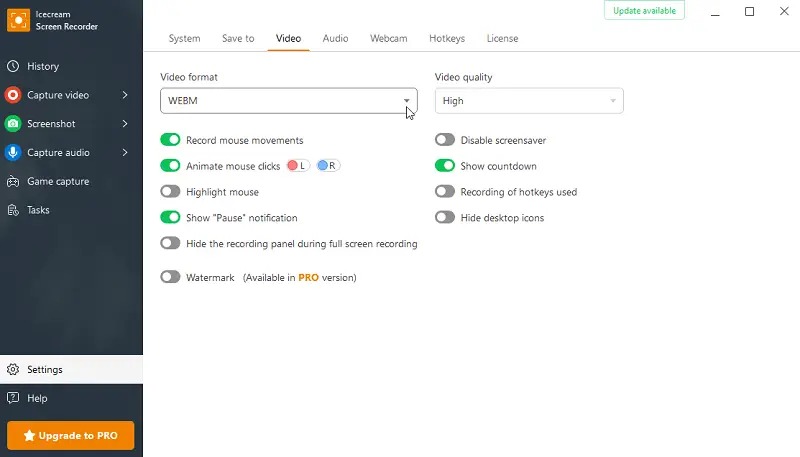Maximize the recorder window
The width and height of the screenshot is (800, 457).
pyautogui.click(x=749, y=11)
